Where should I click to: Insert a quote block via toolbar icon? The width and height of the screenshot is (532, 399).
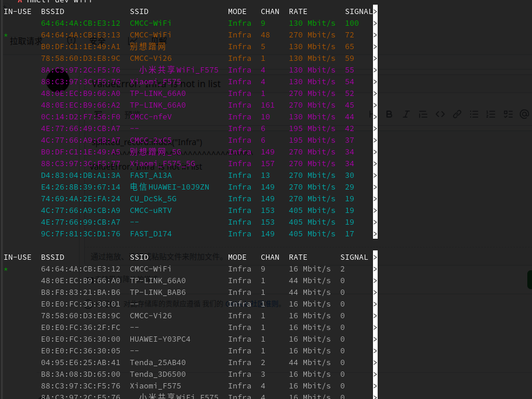pyautogui.click(x=423, y=114)
